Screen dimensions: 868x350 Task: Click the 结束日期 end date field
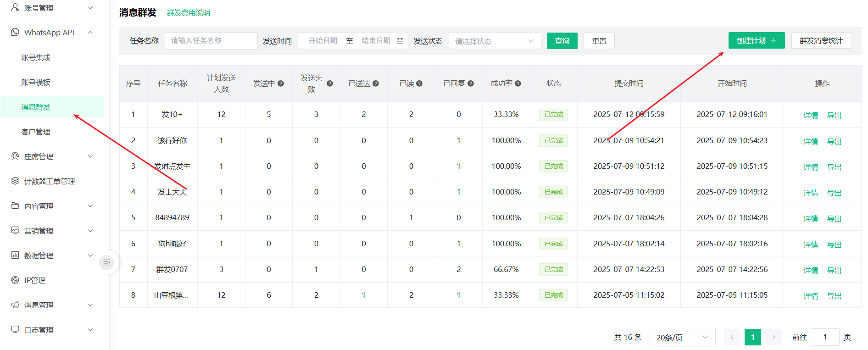point(376,41)
